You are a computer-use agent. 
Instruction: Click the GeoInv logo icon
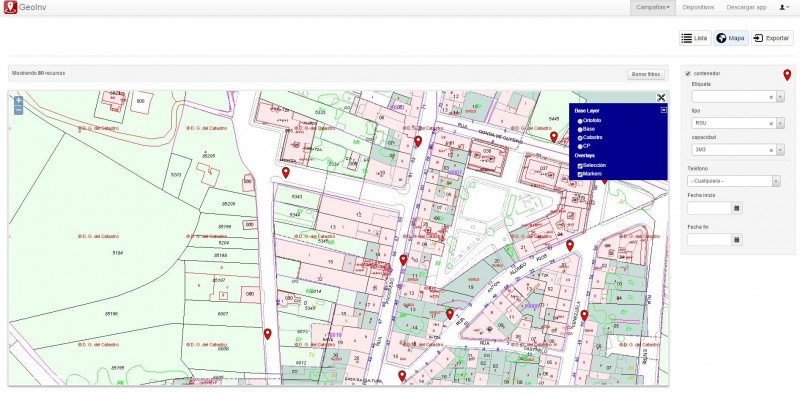pos(10,7)
